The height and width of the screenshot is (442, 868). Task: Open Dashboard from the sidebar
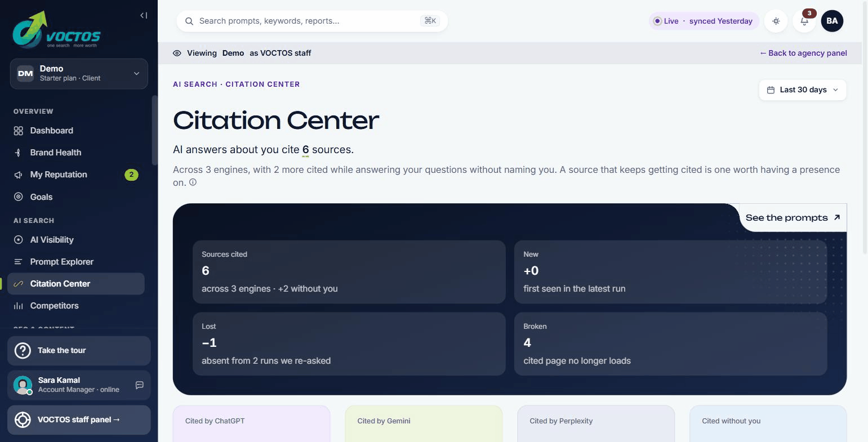tap(76, 131)
